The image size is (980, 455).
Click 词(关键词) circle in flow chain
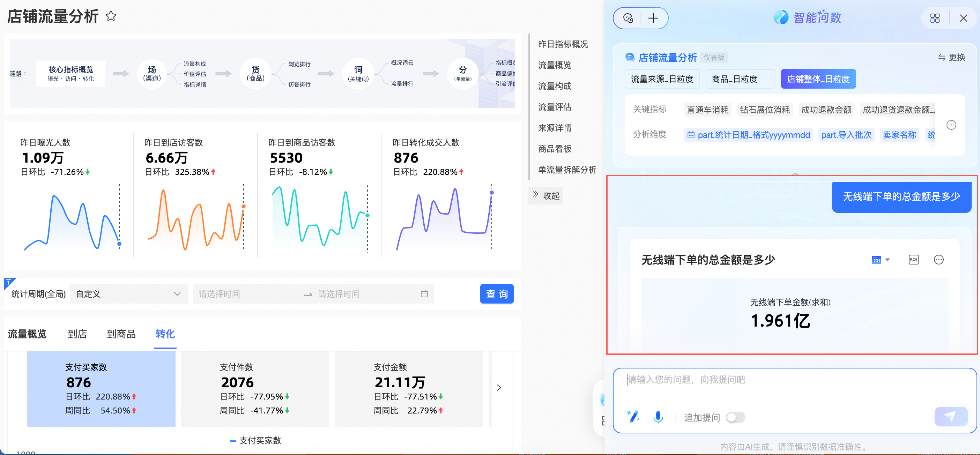point(358,73)
